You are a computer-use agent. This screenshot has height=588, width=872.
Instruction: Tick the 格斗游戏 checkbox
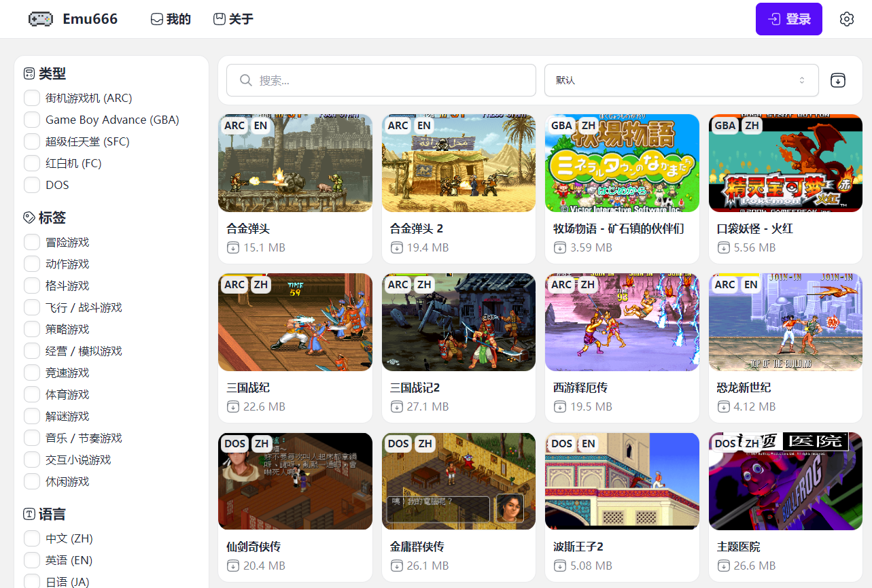(32, 286)
